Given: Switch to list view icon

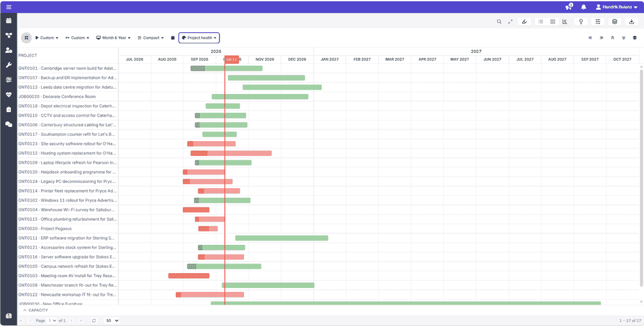Looking at the screenshot, I should [x=541, y=22].
